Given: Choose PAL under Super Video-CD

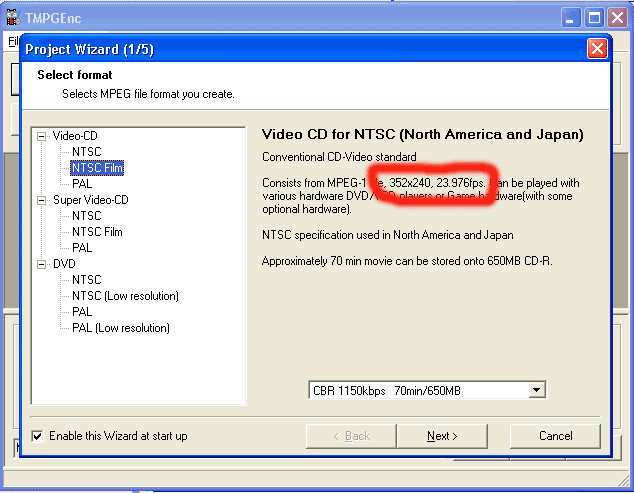Looking at the screenshot, I should (x=82, y=248).
